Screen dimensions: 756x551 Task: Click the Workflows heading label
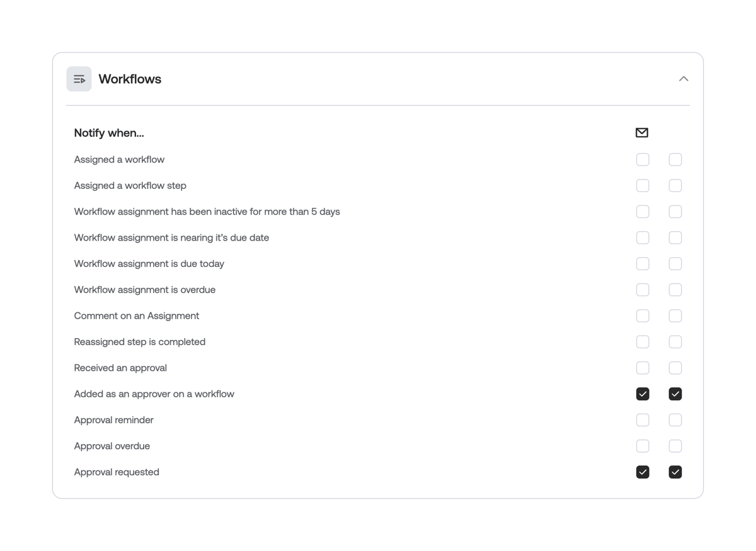pos(130,78)
